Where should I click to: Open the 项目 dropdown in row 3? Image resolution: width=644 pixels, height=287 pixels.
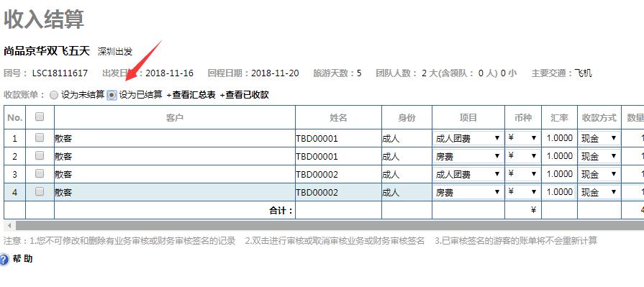click(x=468, y=175)
